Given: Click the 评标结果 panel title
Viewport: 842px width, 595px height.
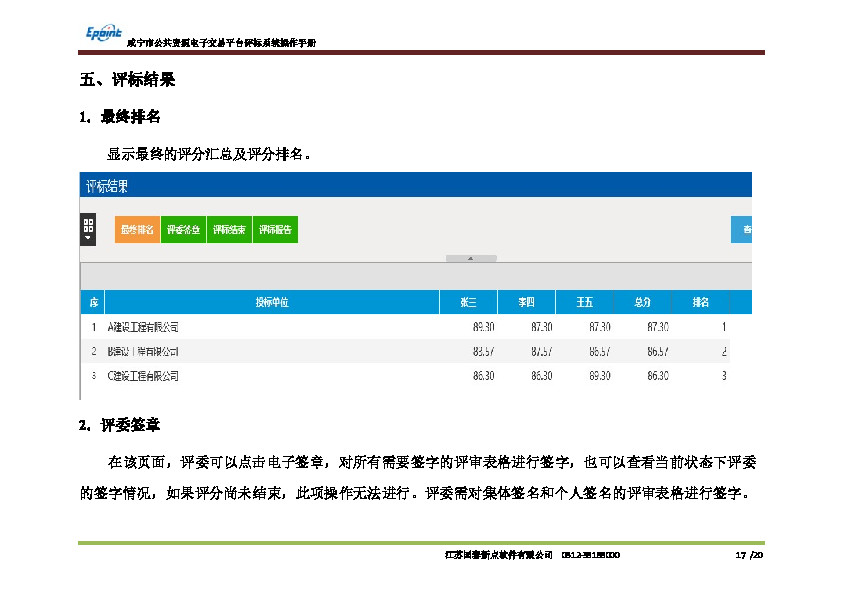Looking at the screenshot, I should pos(107,186).
